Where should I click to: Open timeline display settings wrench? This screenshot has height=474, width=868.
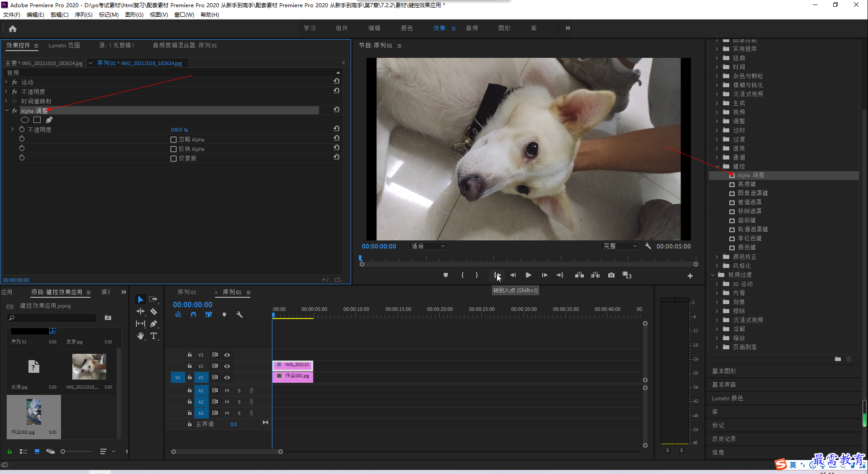pyautogui.click(x=239, y=314)
